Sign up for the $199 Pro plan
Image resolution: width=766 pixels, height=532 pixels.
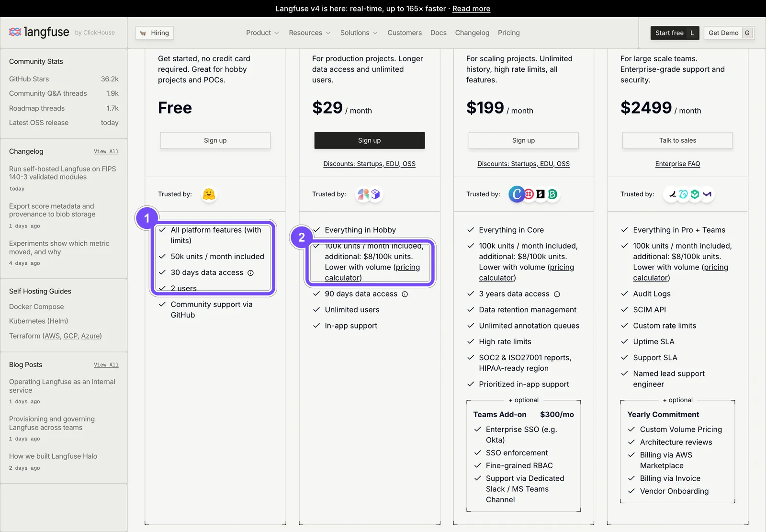click(523, 140)
